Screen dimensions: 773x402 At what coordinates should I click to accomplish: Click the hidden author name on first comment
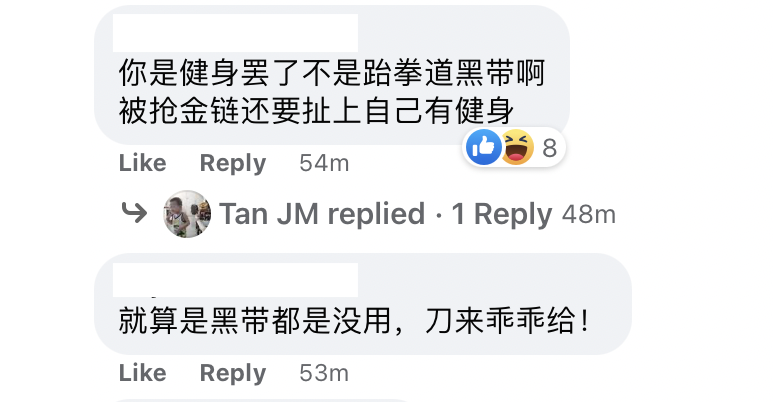235,33
